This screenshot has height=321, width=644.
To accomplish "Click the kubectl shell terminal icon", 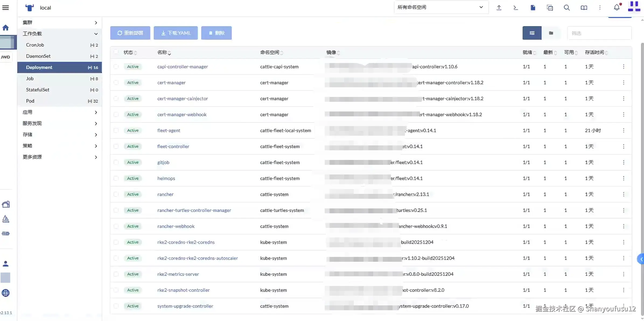I will tap(516, 8).
